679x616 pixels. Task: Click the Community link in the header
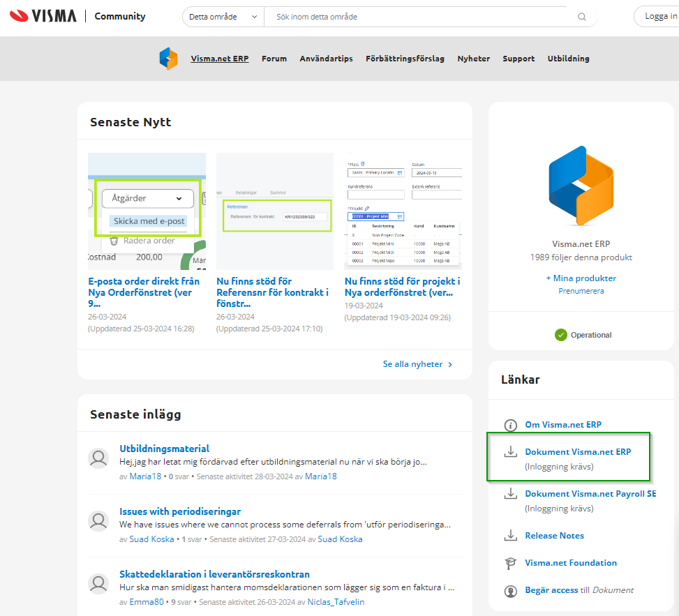pyautogui.click(x=120, y=16)
